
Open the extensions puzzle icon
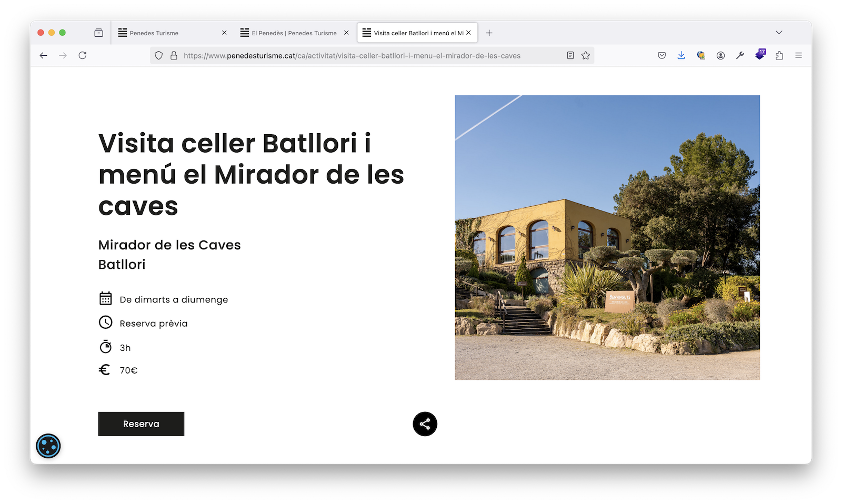click(x=779, y=56)
